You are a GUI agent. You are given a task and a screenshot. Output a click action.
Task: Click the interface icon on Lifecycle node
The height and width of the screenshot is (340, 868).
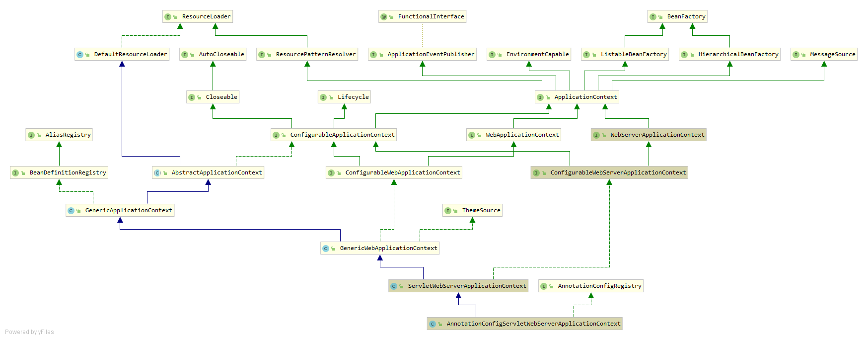coord(323,97)
